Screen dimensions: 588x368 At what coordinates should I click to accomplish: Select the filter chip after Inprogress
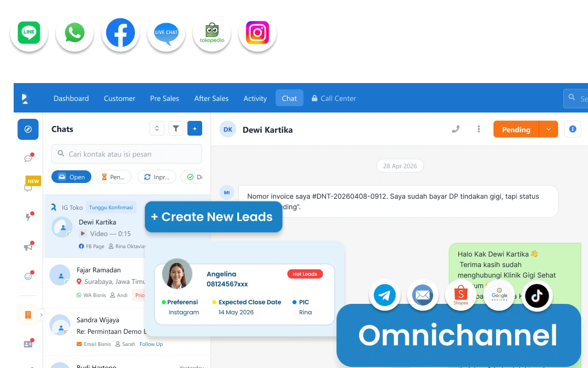(192, 177)
